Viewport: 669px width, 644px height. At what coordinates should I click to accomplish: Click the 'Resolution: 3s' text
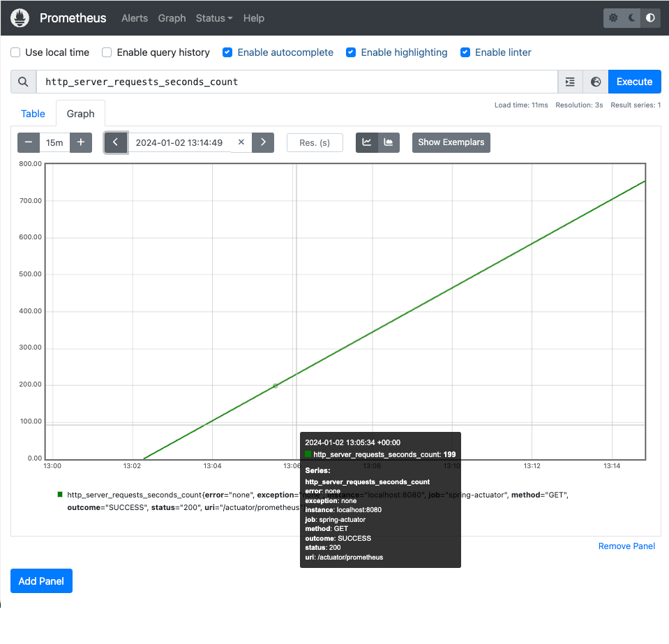click(579, 105)
